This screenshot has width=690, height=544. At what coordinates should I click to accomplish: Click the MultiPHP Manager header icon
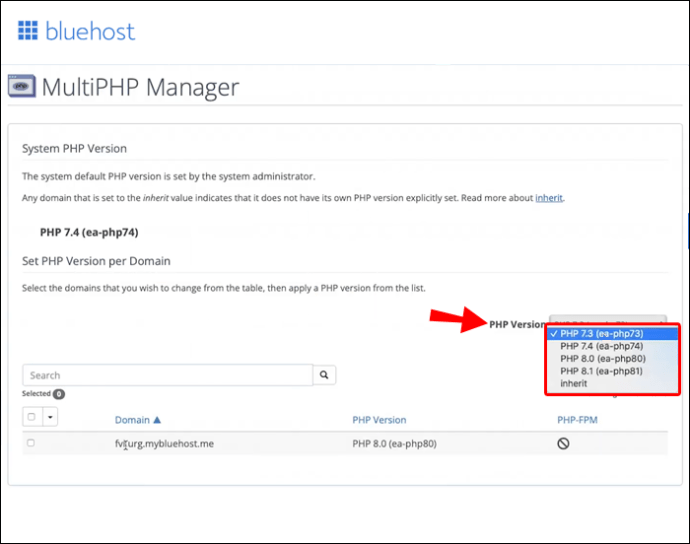click(x=22, y=87)
